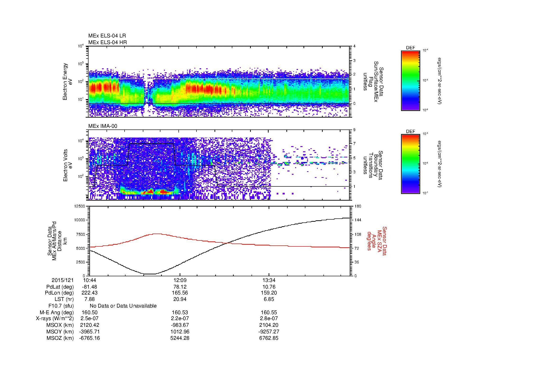Viewport: 555px width, 392px height.
Task: Click the 'PdLon (deg)' row label
Action: click(x=59, y=293)
